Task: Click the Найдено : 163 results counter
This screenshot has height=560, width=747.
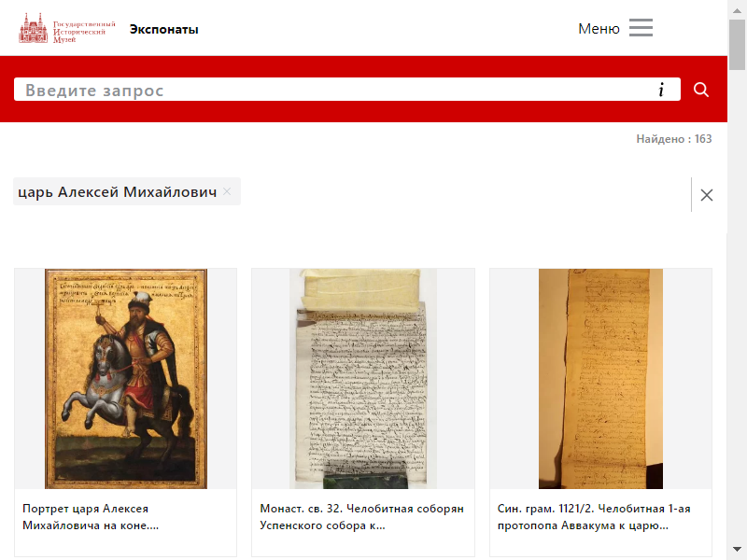Action: [x=673, y=139]
